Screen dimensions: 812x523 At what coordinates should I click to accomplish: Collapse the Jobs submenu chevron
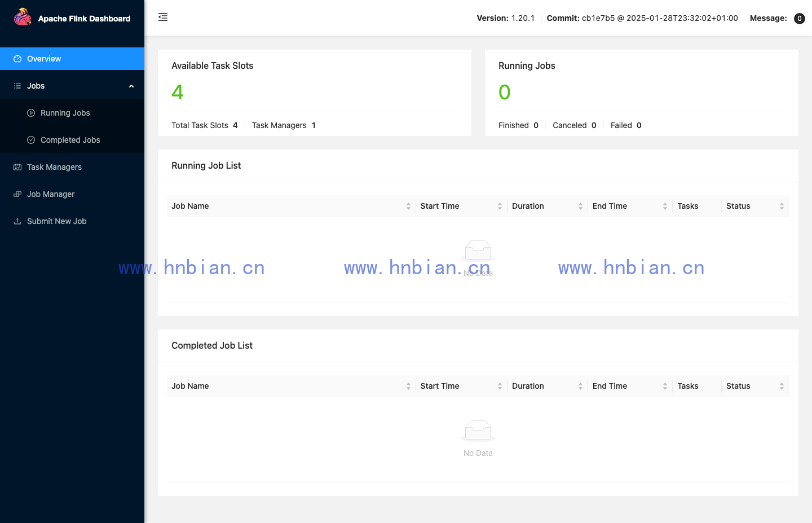point(131,86)
